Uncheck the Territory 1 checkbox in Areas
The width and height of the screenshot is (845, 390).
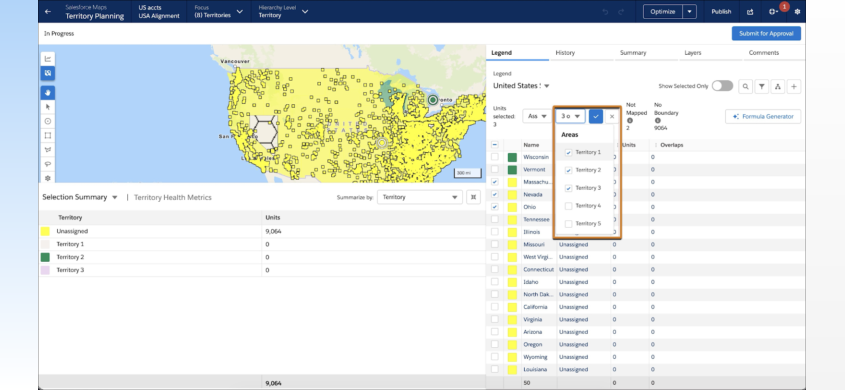[x=568, y=153]
